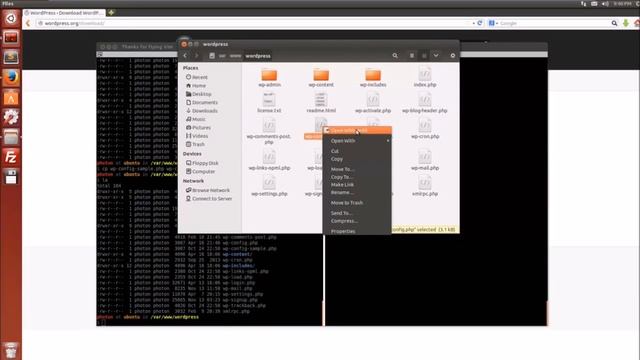Open the Ubuntu Dash from the launcher
The image size is (640, 360).
[x=11, y=18]
